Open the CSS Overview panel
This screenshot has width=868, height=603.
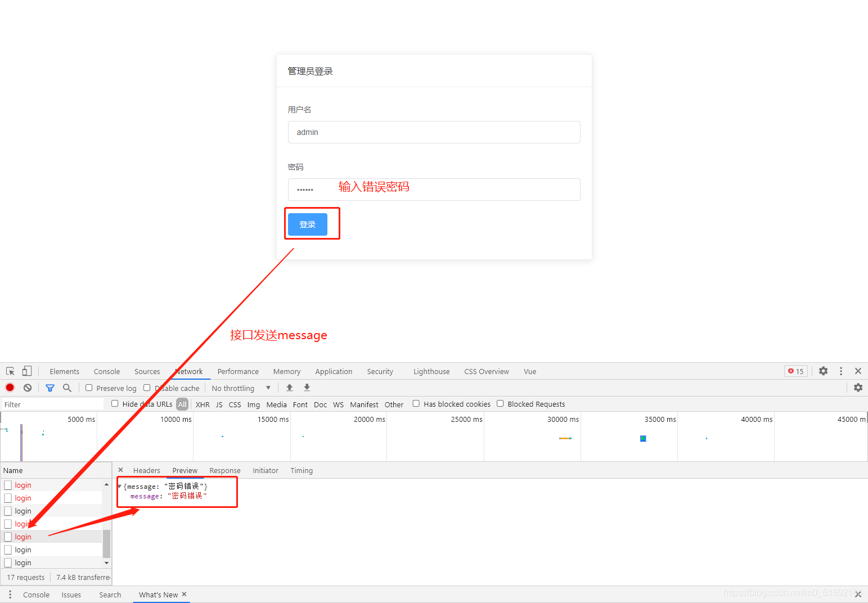tap(487, 372)
